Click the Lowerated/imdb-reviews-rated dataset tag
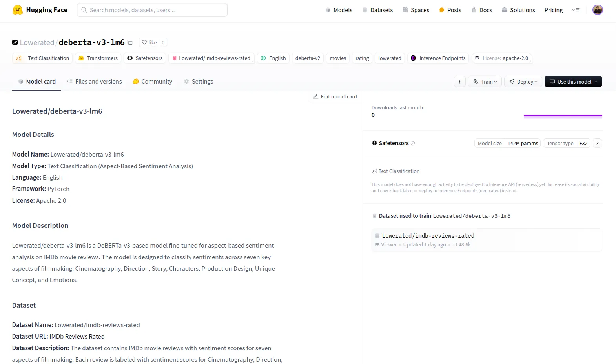The image size is (616, 364). pyautogui.click(x=211, y=58)
